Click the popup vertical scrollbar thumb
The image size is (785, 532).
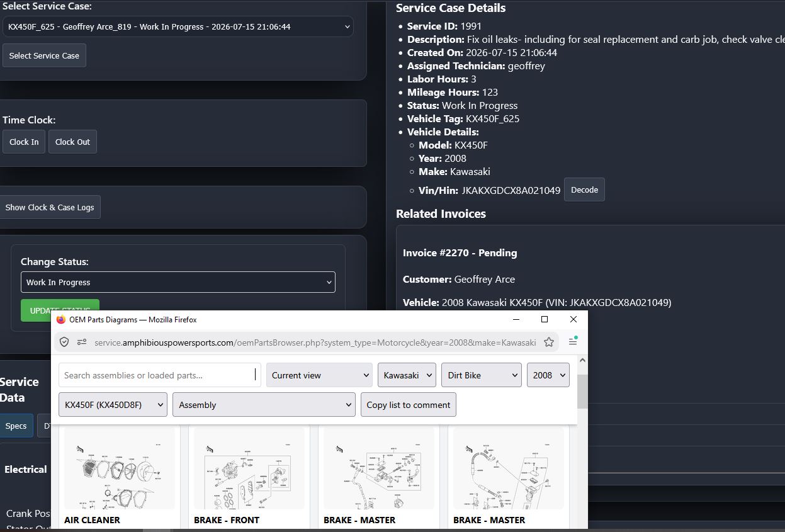(x=582, y=392)
